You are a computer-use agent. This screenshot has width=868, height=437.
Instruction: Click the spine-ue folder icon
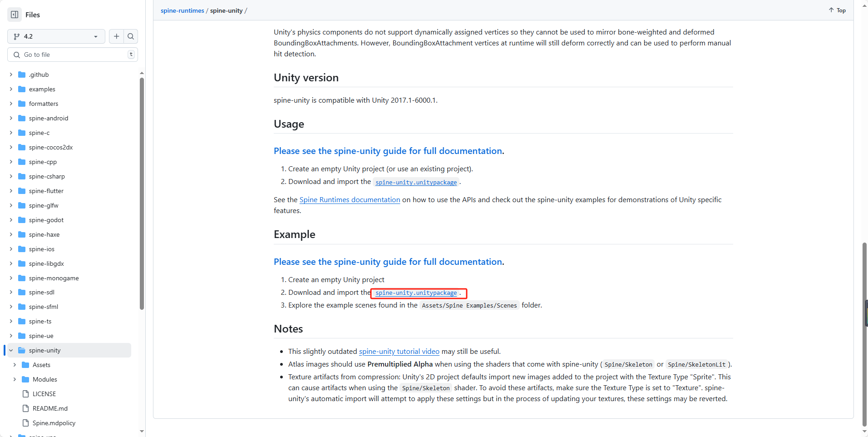tap(22, 336)
